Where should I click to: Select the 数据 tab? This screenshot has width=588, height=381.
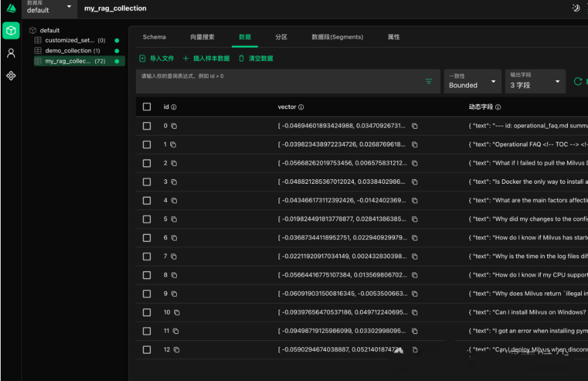coord(245,37)
